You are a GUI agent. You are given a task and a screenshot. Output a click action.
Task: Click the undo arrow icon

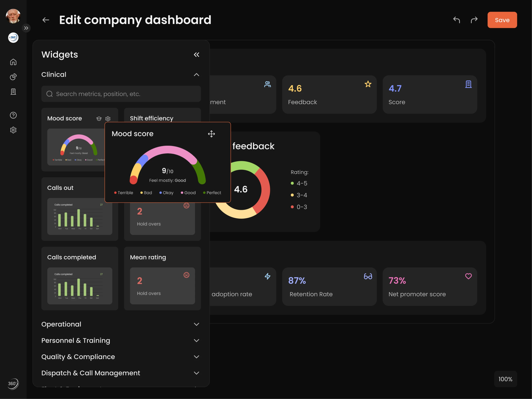coord(456,20)
